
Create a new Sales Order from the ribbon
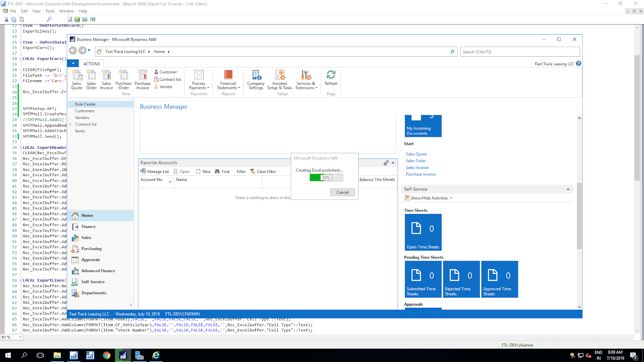click(x=91, y=80)
